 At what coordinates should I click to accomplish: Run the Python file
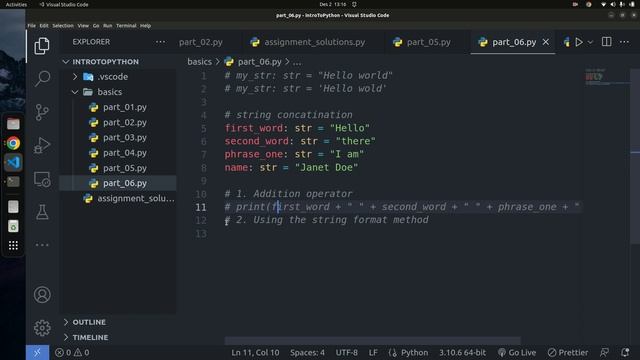pyautogui.click(x=579, y=42)
